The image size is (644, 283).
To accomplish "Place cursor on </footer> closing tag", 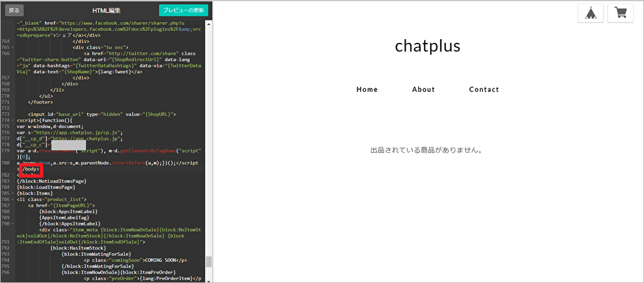I will (40, 102).
